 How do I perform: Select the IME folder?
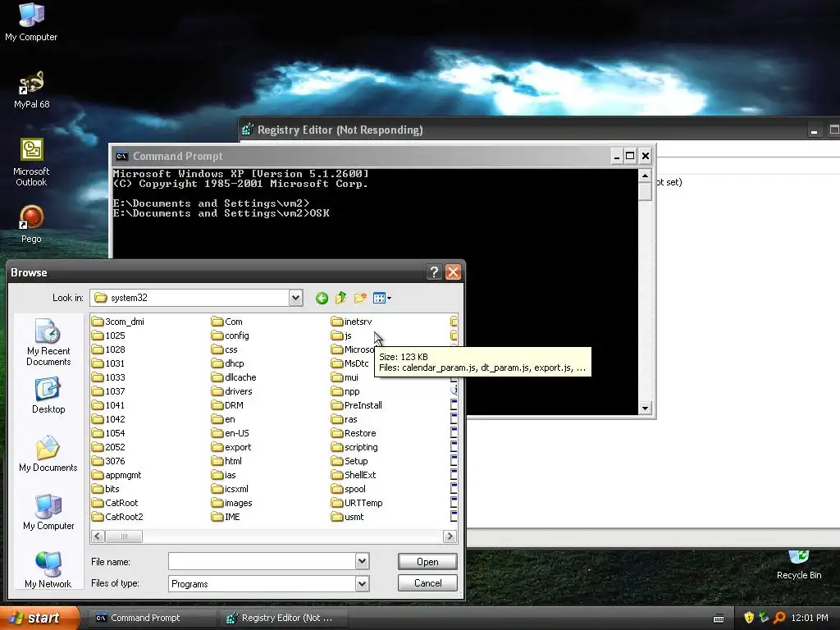coord(226,517)
